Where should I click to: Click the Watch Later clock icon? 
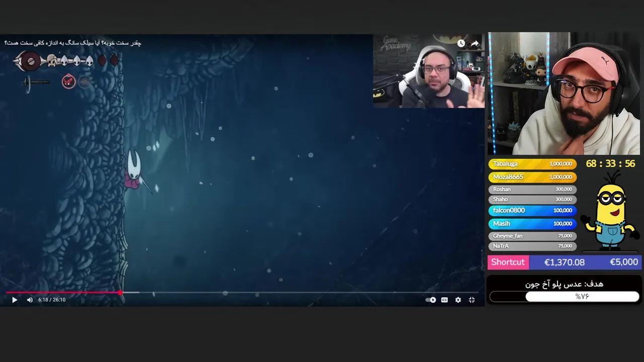pos(461,43)
